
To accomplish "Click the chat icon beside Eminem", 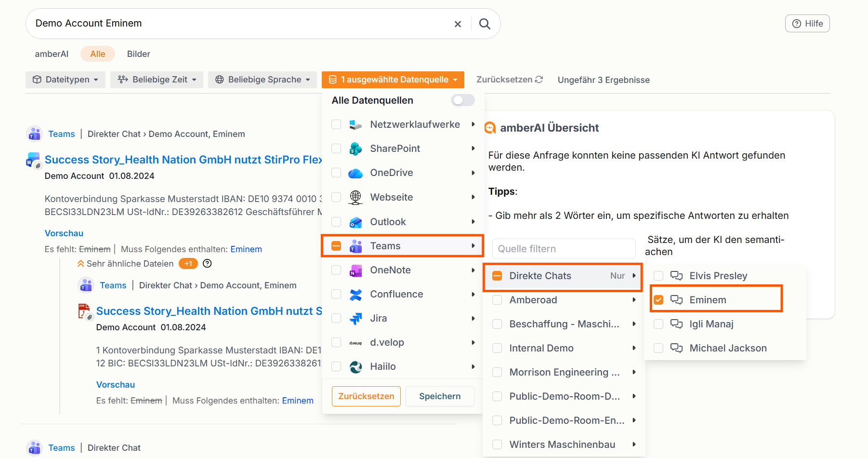I will (x=676, y=300).
